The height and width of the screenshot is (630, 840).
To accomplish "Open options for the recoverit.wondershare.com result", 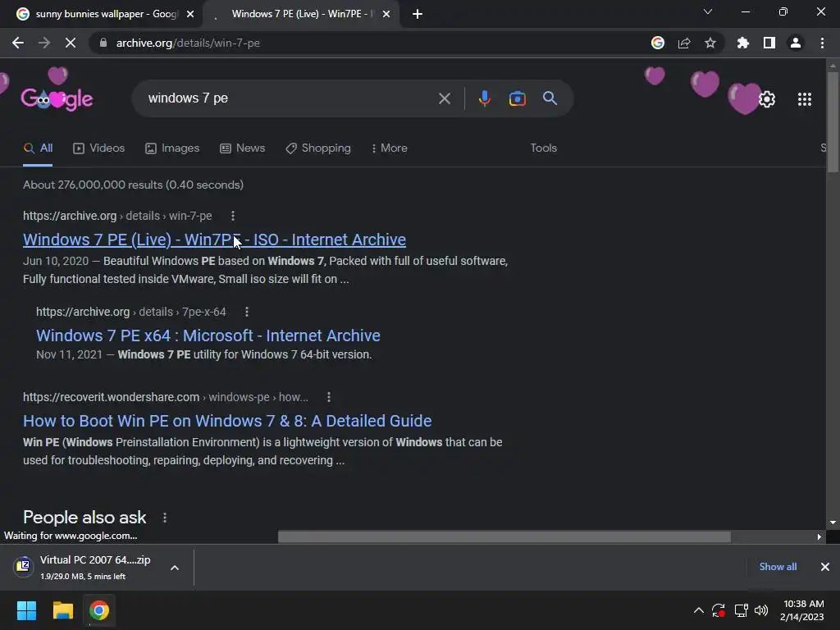I will pos(329,397).
